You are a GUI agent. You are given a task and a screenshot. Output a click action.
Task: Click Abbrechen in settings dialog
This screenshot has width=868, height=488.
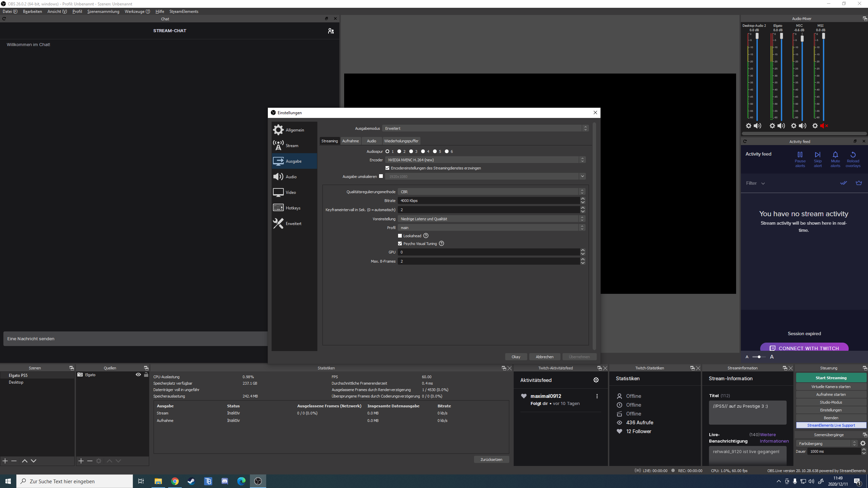click(544, 357)
